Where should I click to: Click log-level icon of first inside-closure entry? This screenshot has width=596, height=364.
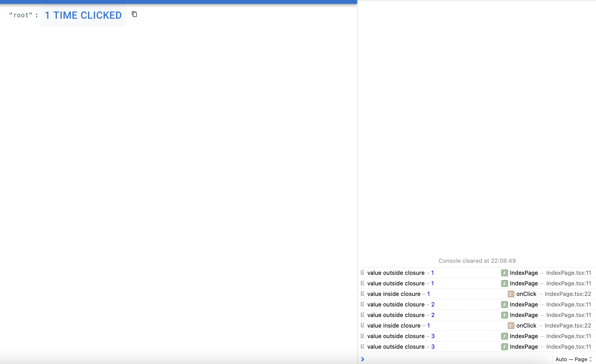point(362,294)
